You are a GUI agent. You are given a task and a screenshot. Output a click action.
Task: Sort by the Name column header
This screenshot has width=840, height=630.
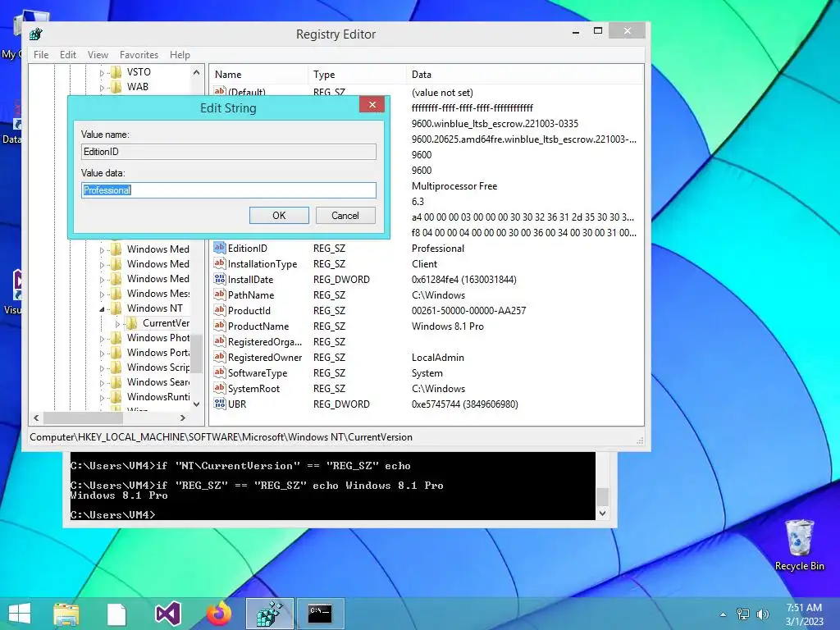(x=258, y=75)
